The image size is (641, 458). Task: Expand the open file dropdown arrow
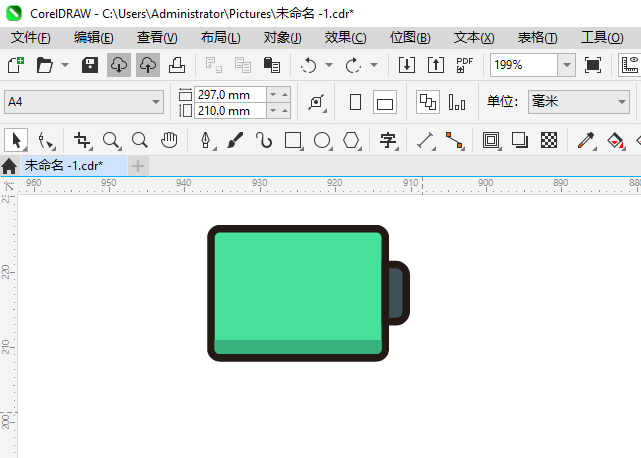(65, 65)
